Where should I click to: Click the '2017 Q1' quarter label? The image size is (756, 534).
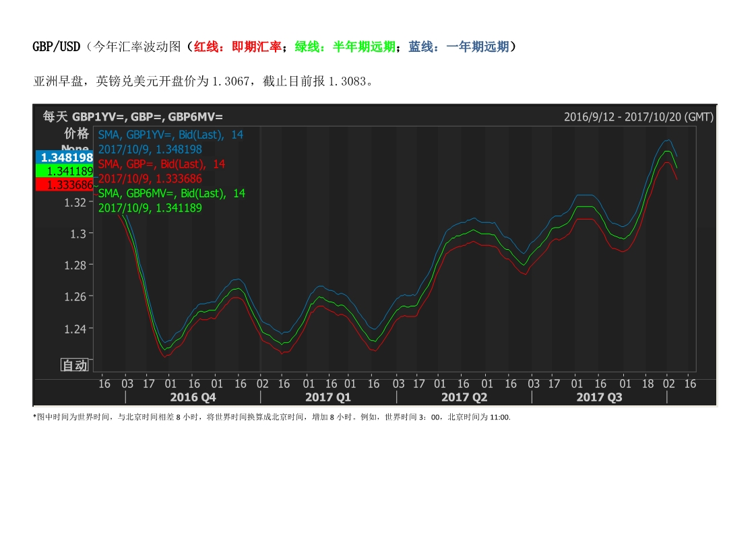(x=328, y=397)
